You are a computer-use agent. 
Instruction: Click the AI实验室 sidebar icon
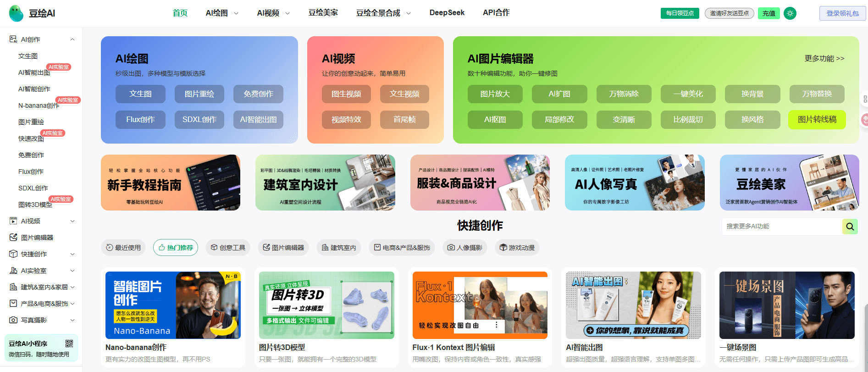coord(13,271)
